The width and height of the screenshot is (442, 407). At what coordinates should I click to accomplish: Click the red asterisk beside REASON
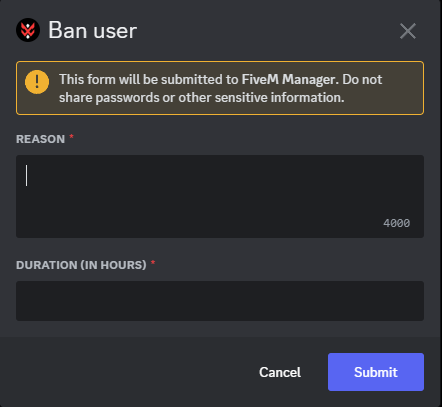pos(71,137)
